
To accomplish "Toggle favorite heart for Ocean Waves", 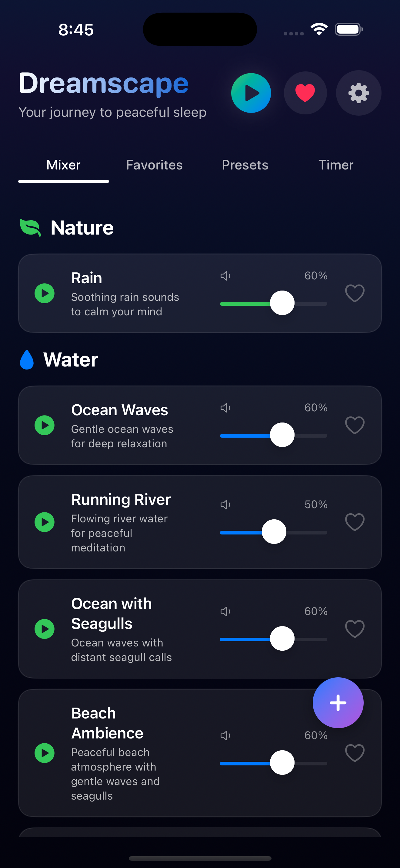I will click(355, 425).
